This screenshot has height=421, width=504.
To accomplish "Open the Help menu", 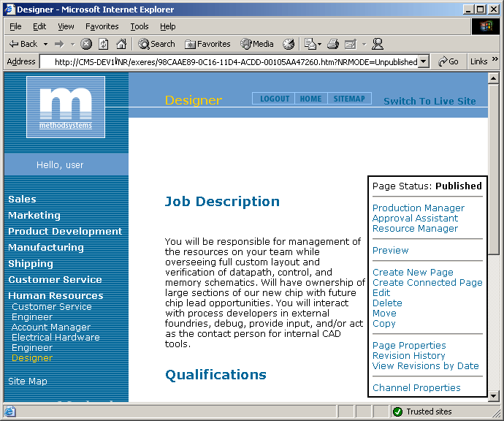I will click(x=168, y=26).
